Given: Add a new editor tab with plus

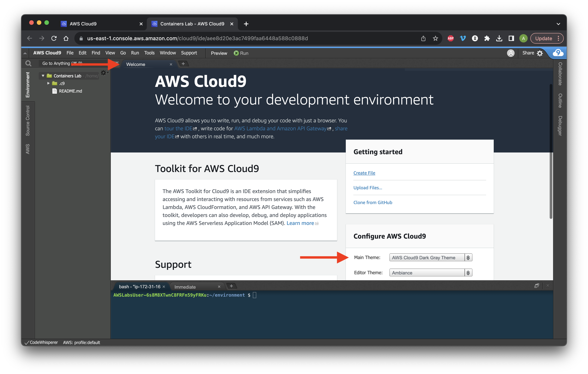Looking at the screenshot, I should [x=183, y=64].
